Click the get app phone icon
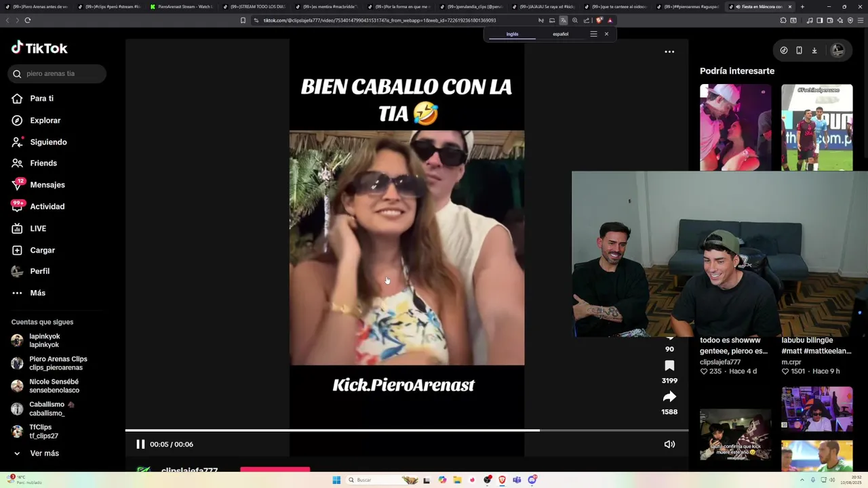The height and width of the screenshot is (488, 868). click(799, 50)
